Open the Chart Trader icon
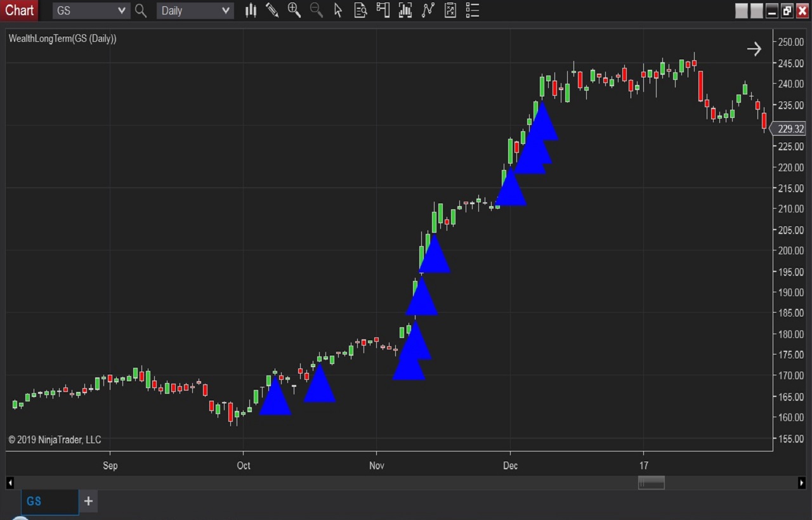812x520 pixels. (383, 10)
